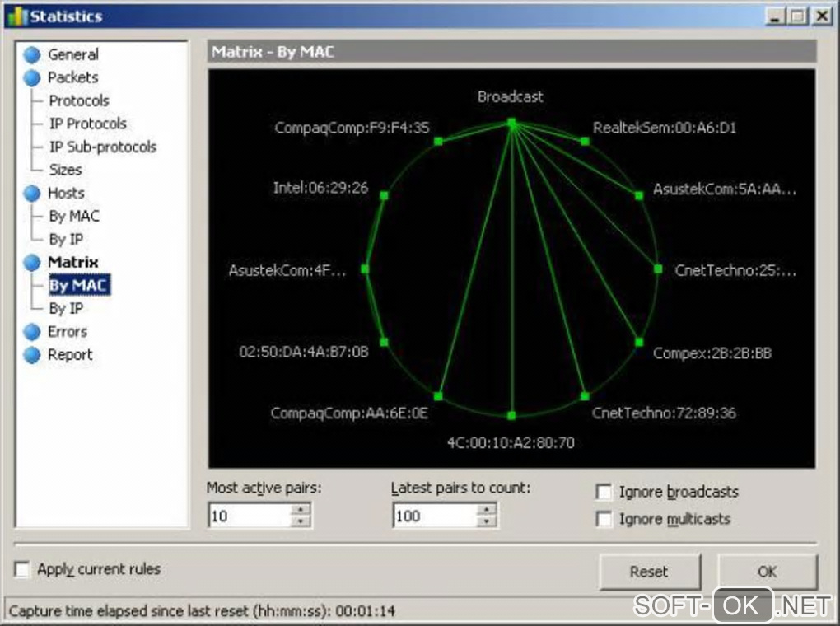The image size is (840, 626).
Task: Click the blue ball icon beside Errors
Action: 32,332
